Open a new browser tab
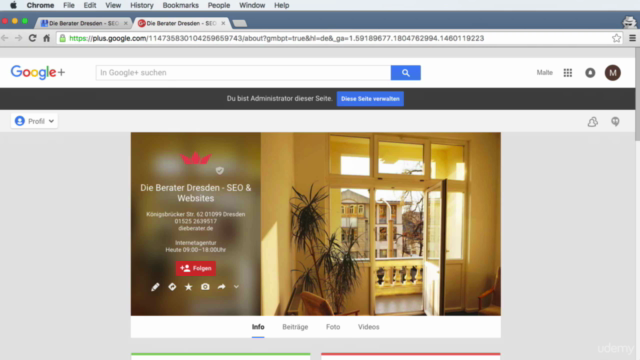The height and width of the screenshot is (360, 640). point(240,24)
